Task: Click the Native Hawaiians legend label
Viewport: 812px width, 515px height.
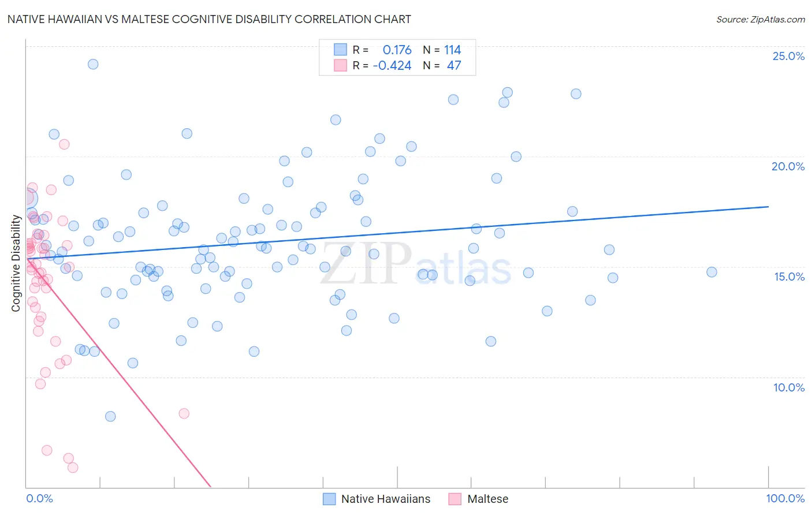Action: (386, 499)
